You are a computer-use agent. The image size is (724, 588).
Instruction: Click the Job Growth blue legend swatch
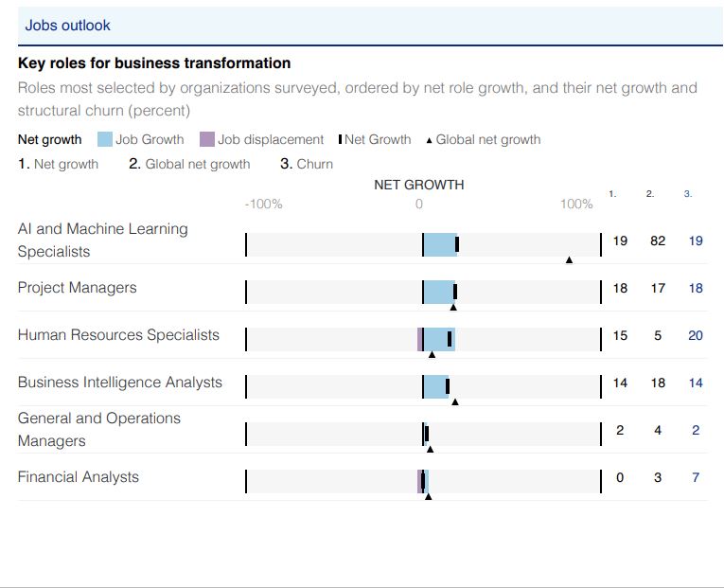(x=104, y=139)
